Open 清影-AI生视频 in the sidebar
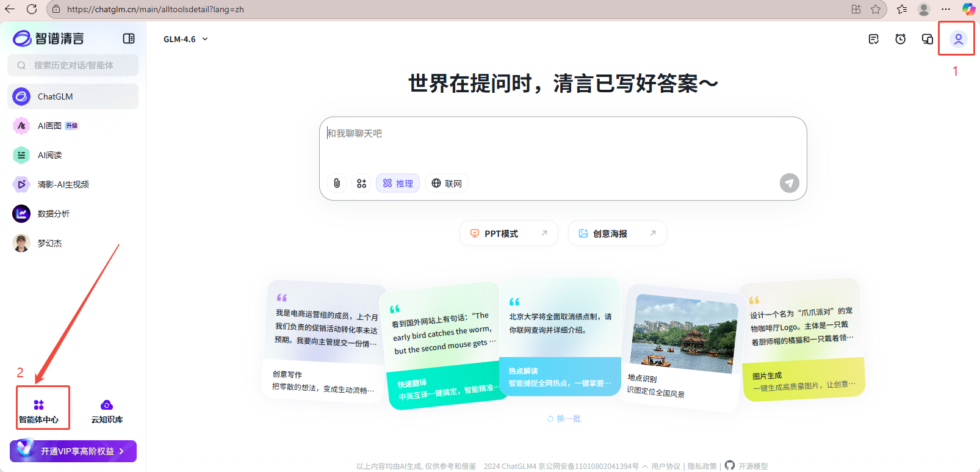Screen dimensions: 980x472 point(73,184)
